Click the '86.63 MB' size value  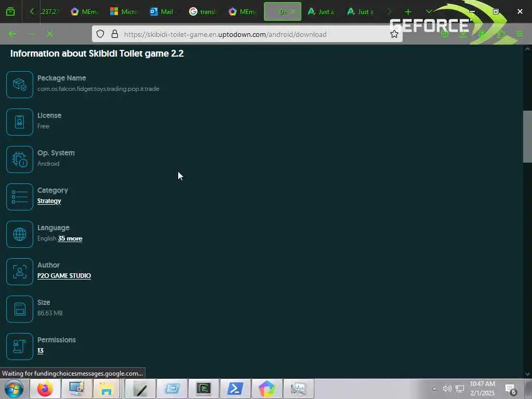coord(50,313)
